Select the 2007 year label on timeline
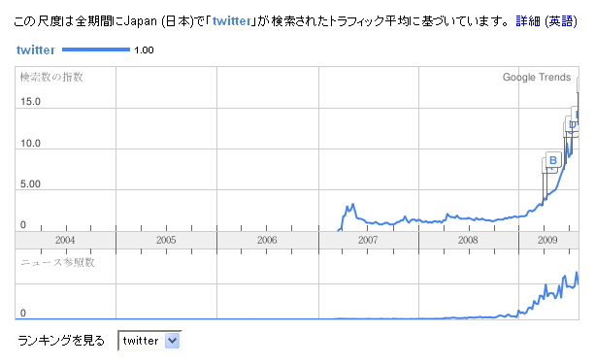Image resolution: width=595 pixels, height=364 pixels. 368,240
